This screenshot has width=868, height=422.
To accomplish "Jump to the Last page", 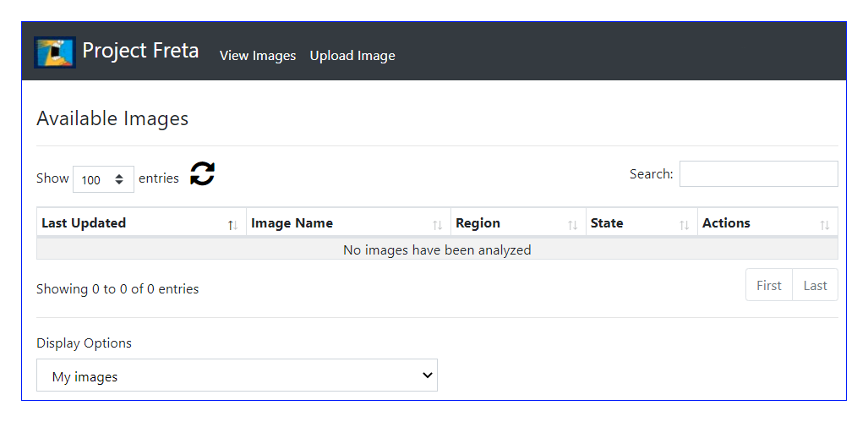I will pos(815,285).
